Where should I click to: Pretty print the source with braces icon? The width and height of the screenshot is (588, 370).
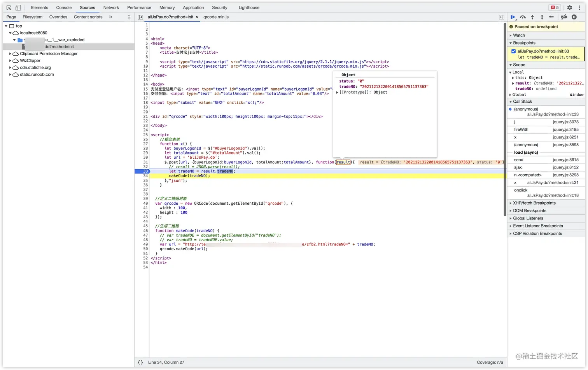tap(140, 362)
